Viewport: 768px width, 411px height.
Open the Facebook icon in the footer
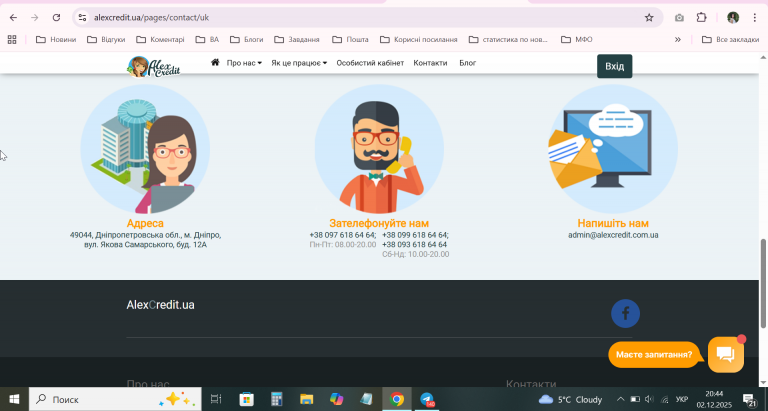(625, 314)
